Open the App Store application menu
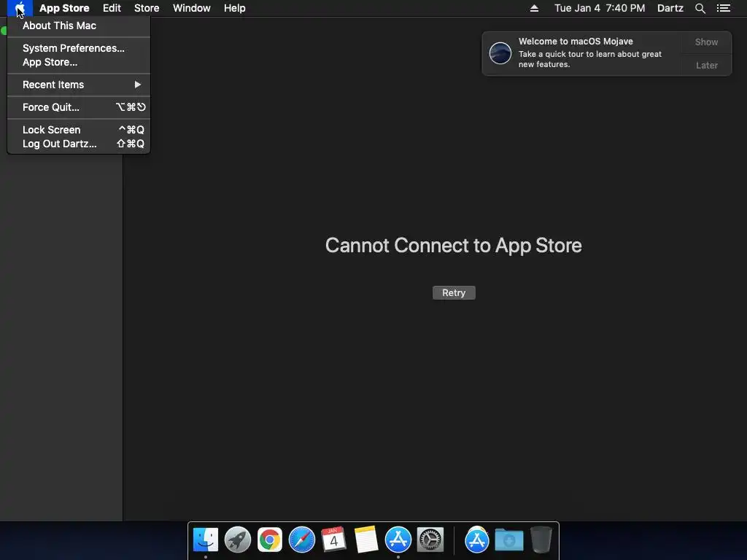 (64, 8)
